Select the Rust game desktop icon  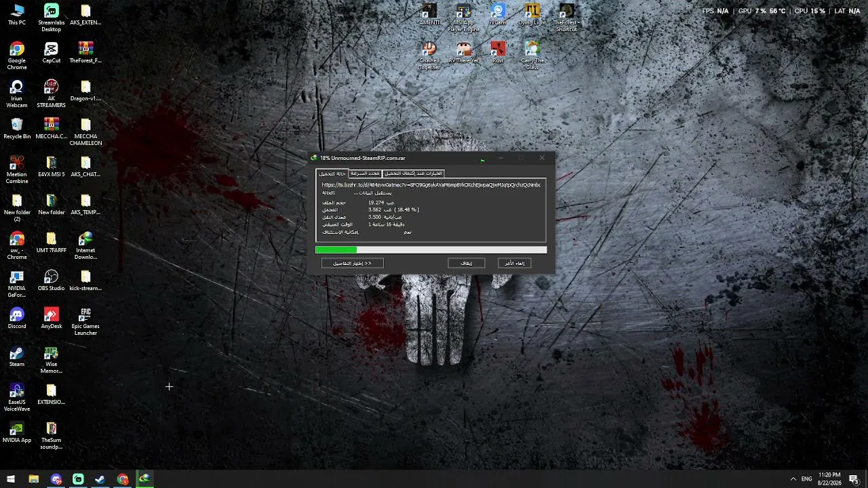click(498, 53)
